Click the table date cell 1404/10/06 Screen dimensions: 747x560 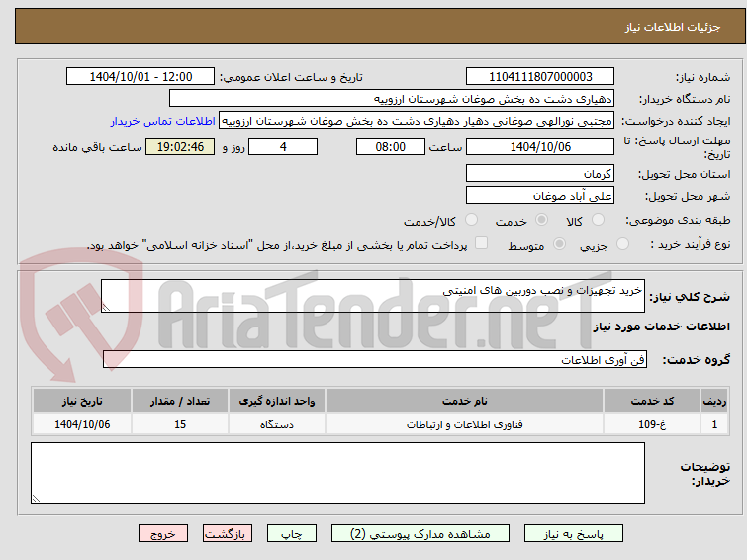[x=82, y=424]
